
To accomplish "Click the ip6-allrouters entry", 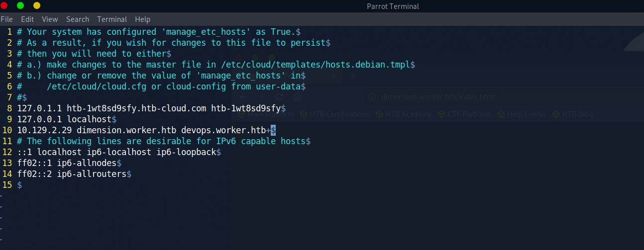I will (92, 174).
